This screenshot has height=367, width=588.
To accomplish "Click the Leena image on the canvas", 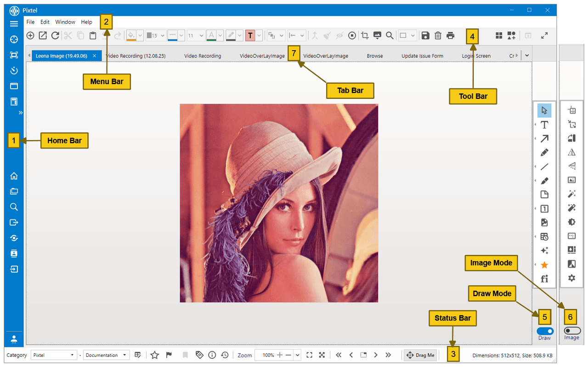I will click(279, 203).
